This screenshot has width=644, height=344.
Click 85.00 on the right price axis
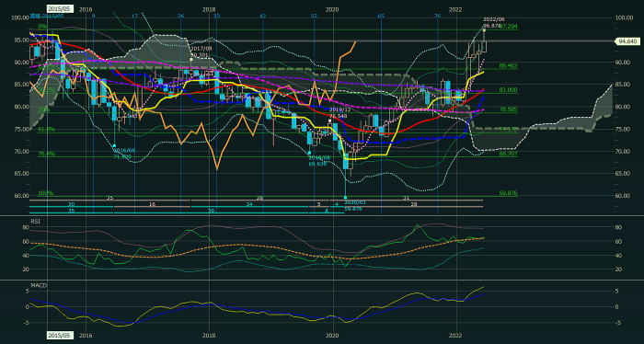[x=624, y=84]
